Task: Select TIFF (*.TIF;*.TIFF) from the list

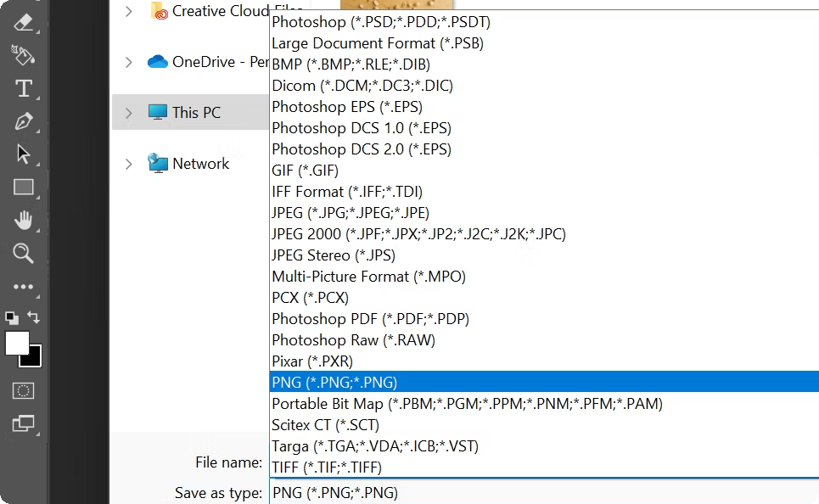Action: click(x=327, y=468)
